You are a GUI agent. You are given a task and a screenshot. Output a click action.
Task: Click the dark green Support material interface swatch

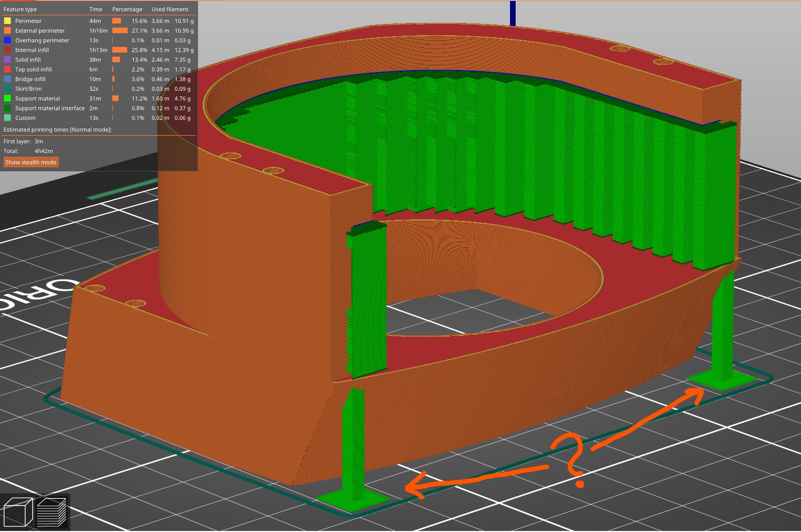pyautogui.click(x=7, y=108)
